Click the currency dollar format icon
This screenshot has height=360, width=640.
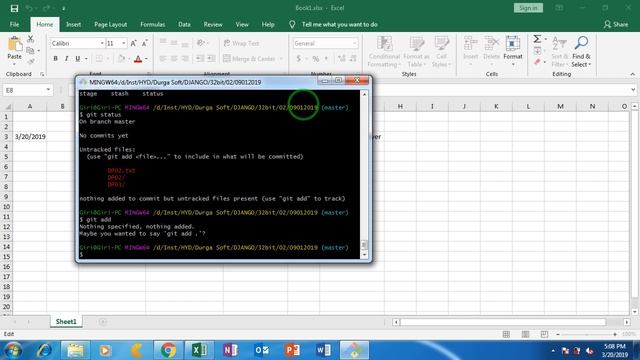[299, 59]
